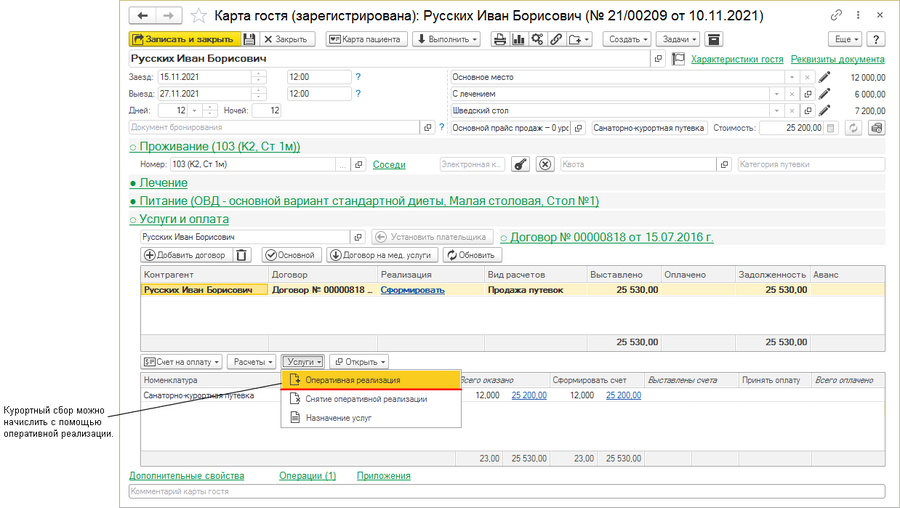Expand the Выполнить dropdown
This screenshot has height=508, width=900.
pyautogui.click(x=446, y=39)
